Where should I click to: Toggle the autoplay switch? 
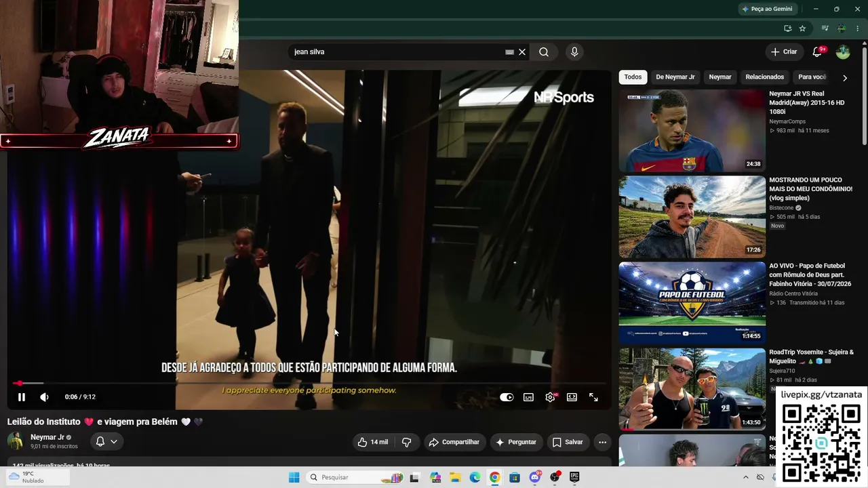[507, 397]
